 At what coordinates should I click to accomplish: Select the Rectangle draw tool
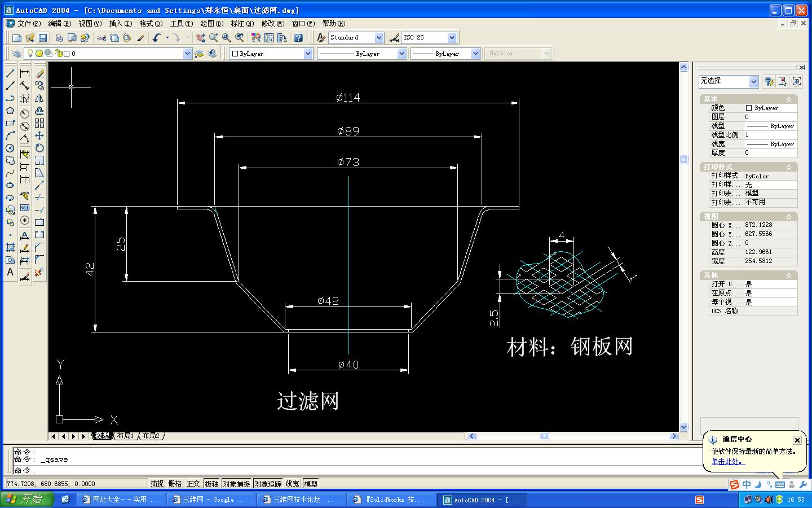pos(10,123)
